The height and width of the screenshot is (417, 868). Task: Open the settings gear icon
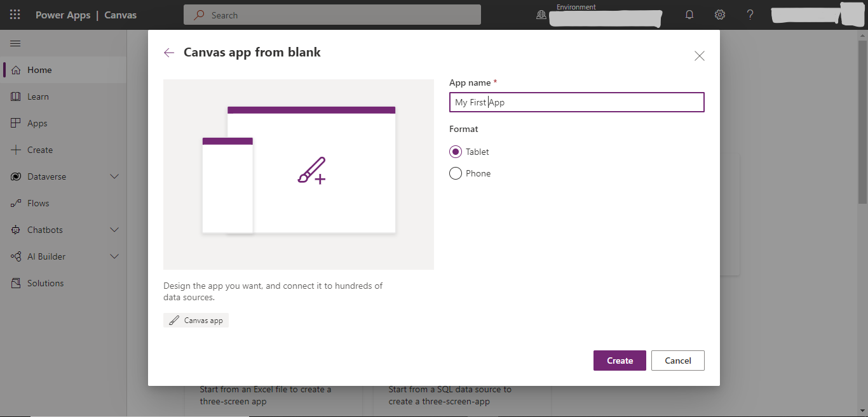(720, 15)
